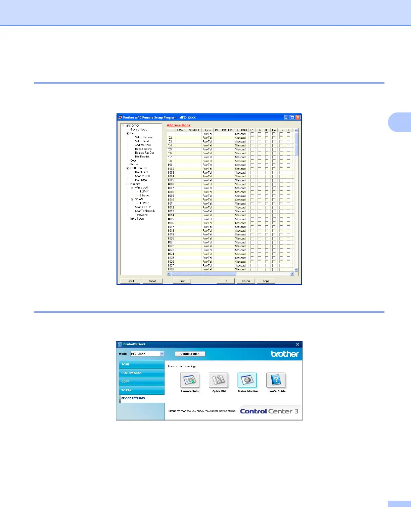Select Setup Send in the tree

click(142, 141)
